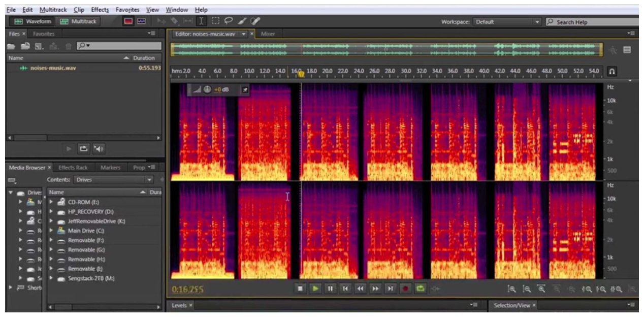Click the Fast Forward transport button
This screenshot has height=320, width=644.
[376, 289]
